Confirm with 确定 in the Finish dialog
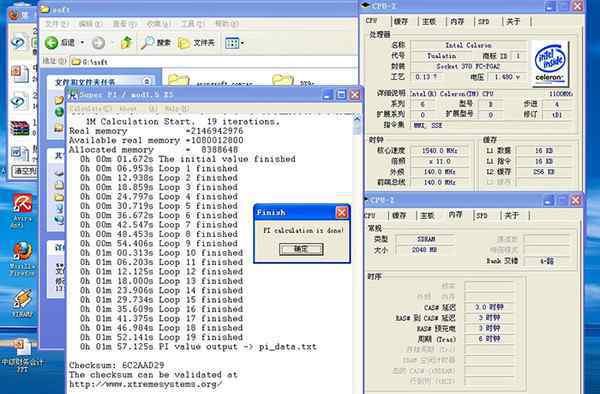The image size is (600, 394). [x=301, y=249]
